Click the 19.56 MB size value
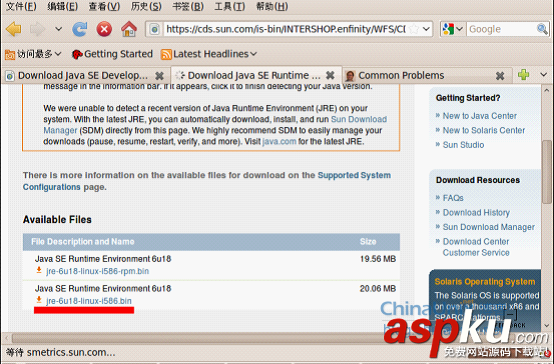This screenshot has height=364, width=554. coord(378,259)
